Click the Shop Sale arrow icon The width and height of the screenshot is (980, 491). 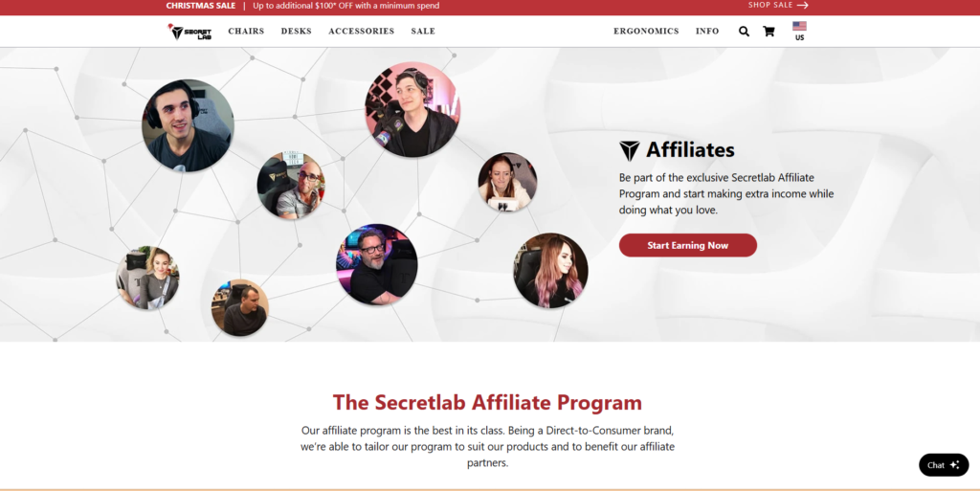[x=803, y=5]
